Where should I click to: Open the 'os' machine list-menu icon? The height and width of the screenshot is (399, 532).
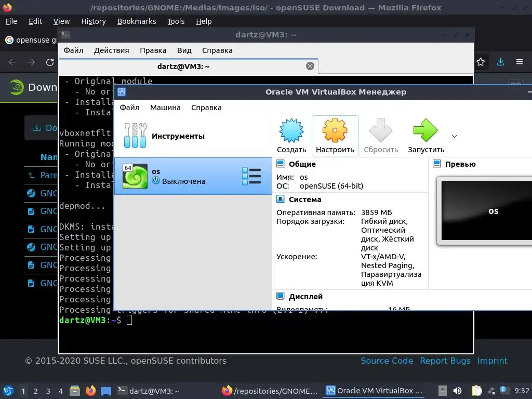coord(251,176)
